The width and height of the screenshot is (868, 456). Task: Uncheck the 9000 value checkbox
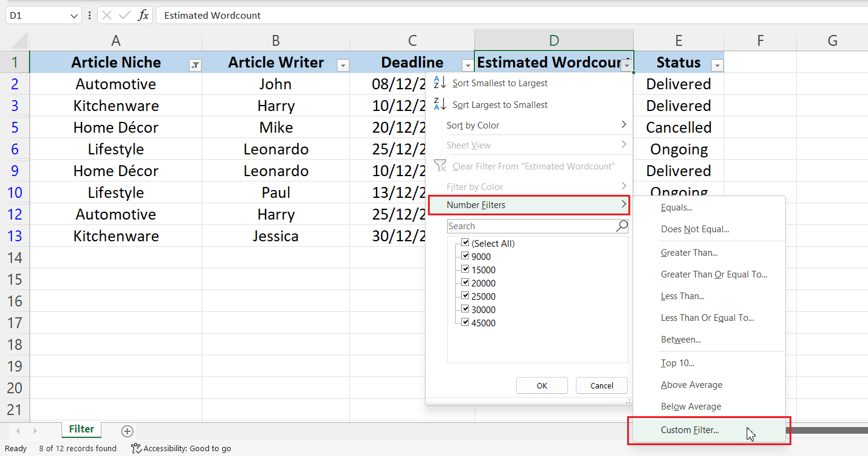click(465, 256)
